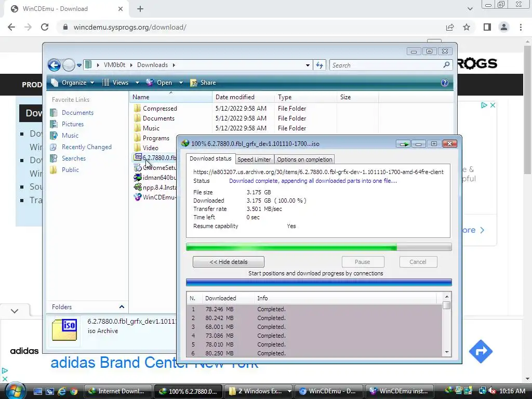The width and height of the screenshot is (532, 399).
Task: Click the Explorer address bar refresh icon
Action: pos(320,65)
